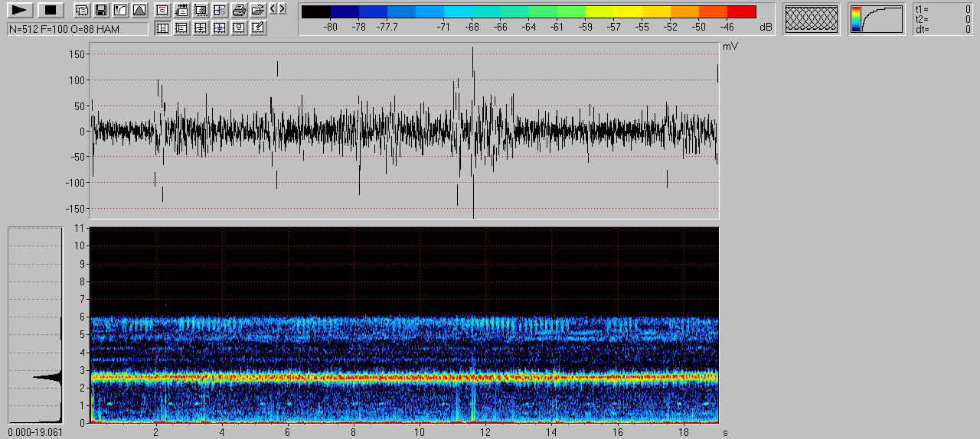980x439 pixels.
Task: Click the Stop button
Action: pyautogui.click(x=51, y=10)
